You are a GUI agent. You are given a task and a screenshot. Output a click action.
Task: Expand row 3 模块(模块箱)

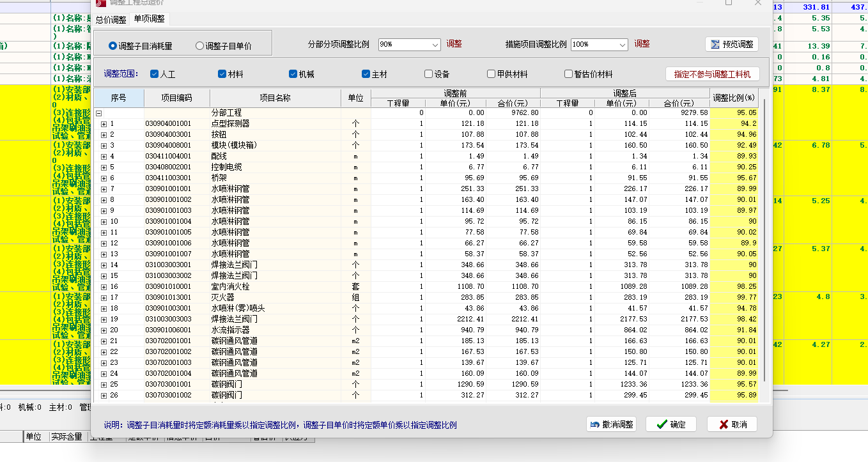click(104, 146)
